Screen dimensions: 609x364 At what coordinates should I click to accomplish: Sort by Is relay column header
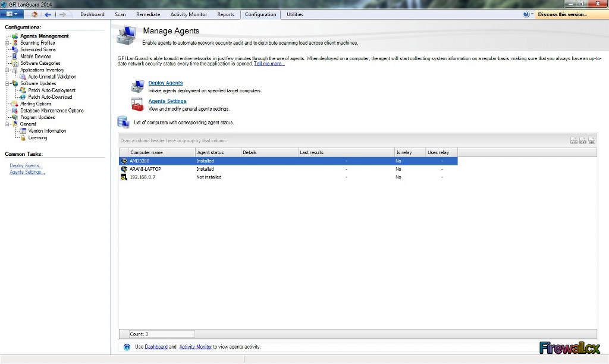(410, 152)
